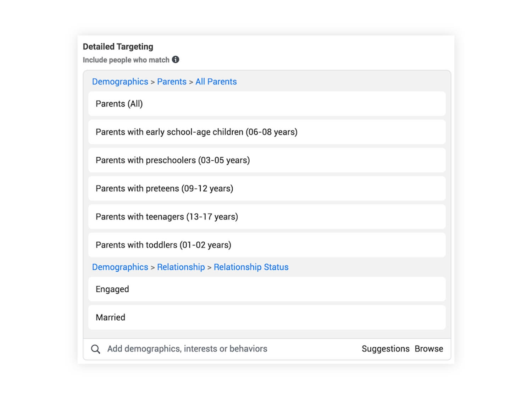Screen dimensions: 532x399
Task: Pick Parents with preteens (09-12 years)
Action: pos(267,188)
